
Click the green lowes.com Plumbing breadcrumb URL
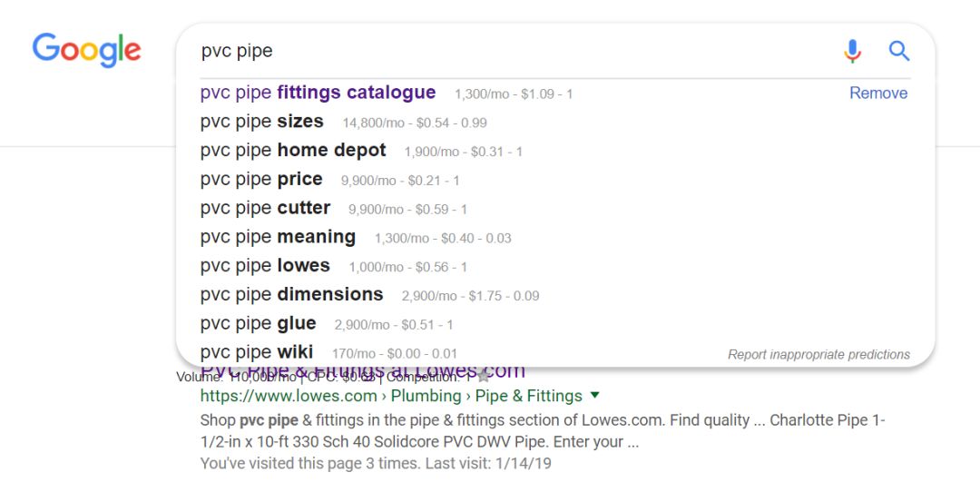pos(391,396)
